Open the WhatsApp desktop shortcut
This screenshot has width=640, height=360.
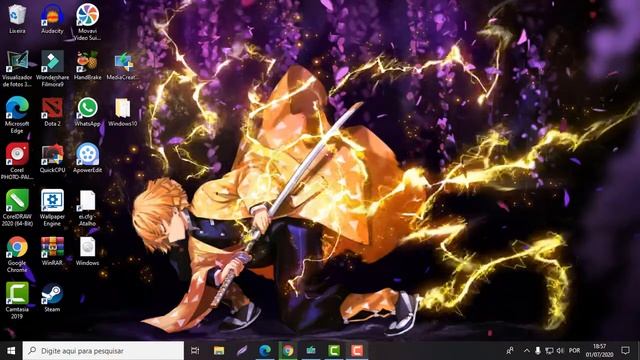[x=87, y=112]
